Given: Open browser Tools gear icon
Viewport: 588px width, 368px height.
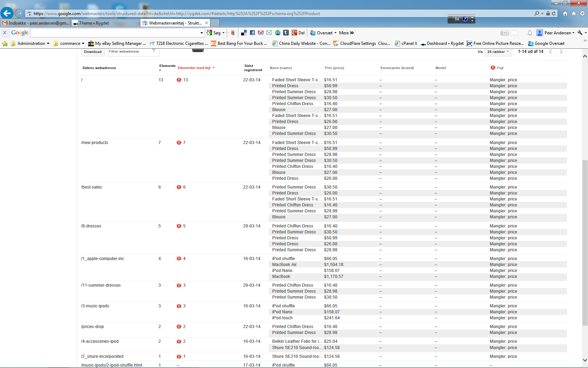Looking at the screenshot, I should [582, 13].
